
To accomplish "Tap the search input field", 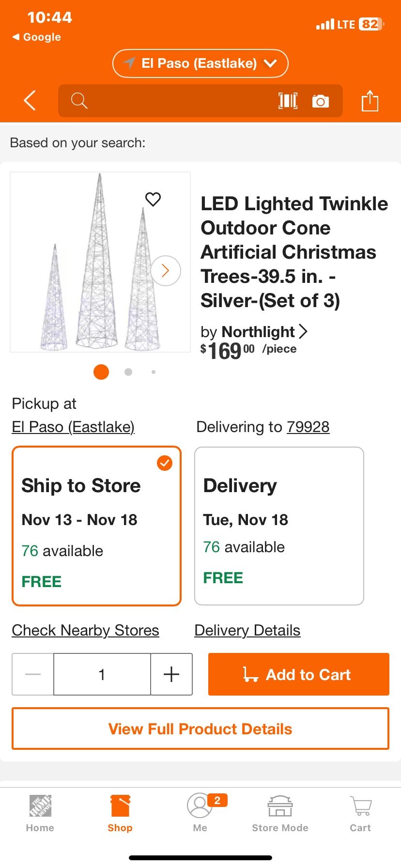I will click(x=174, y=101).
